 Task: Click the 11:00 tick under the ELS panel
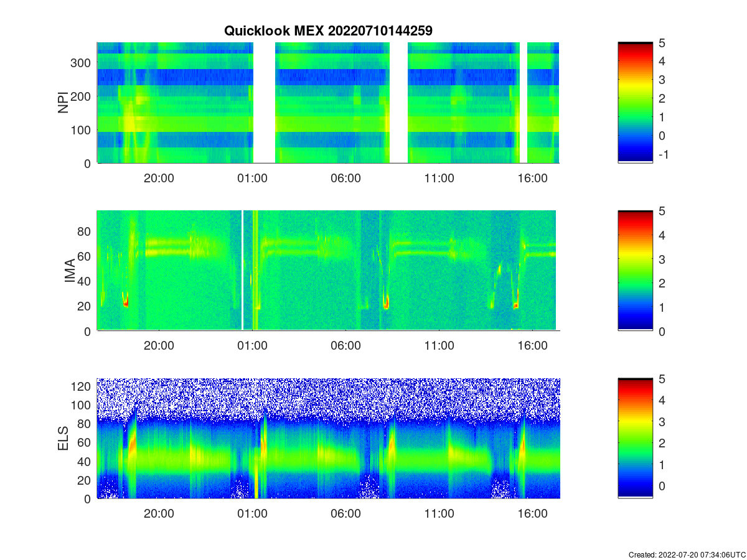439,514
